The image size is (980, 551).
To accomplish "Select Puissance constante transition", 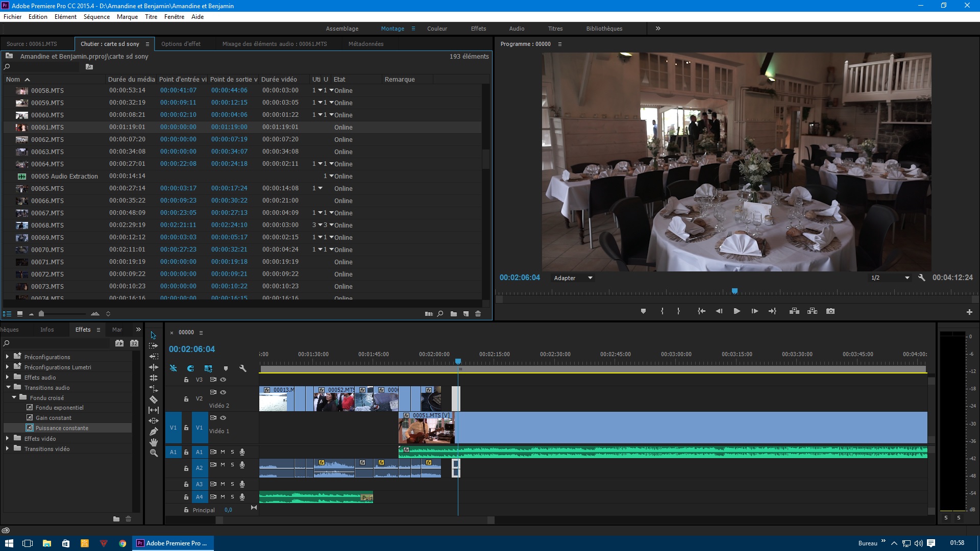I will tap(62, 428).
